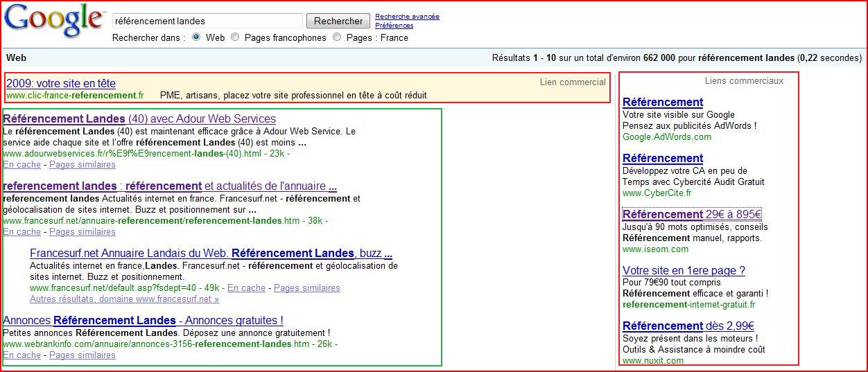Click the Google logo
The height and width of the screenshot is (372, 868).
point(53,21)
